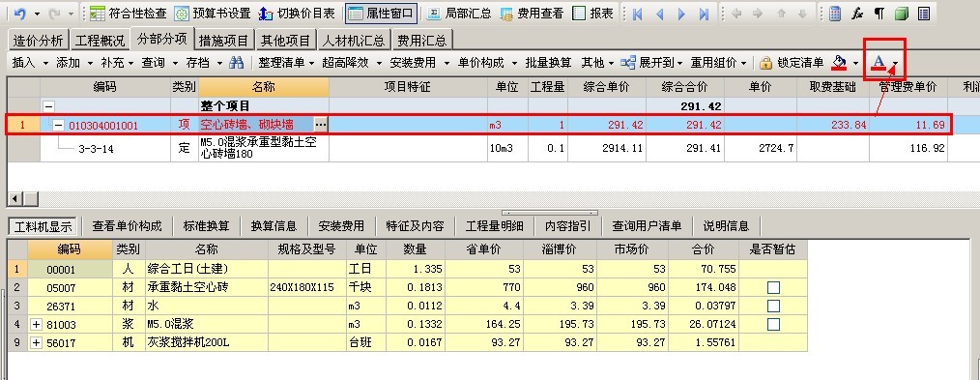Click horizontal scrollbar left arrow
Screen dimensions: 980x380
click(x=14, y=199)
